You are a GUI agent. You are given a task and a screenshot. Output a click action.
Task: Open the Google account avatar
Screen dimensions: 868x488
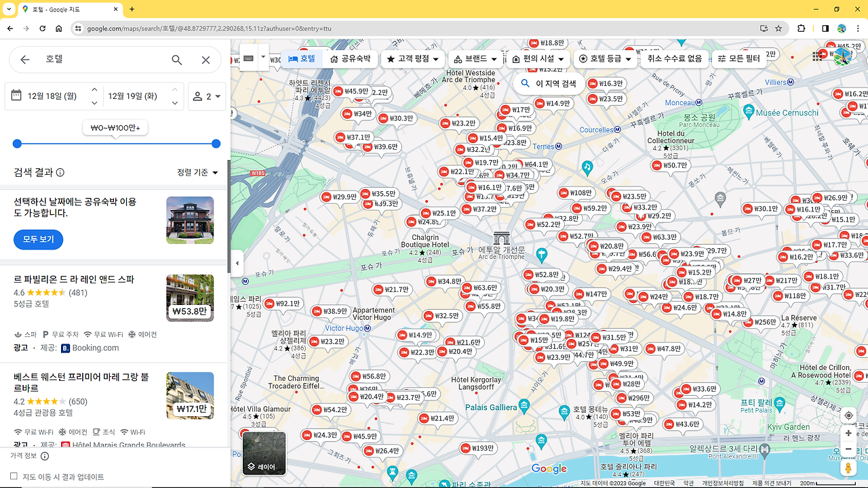coord(842,56)
